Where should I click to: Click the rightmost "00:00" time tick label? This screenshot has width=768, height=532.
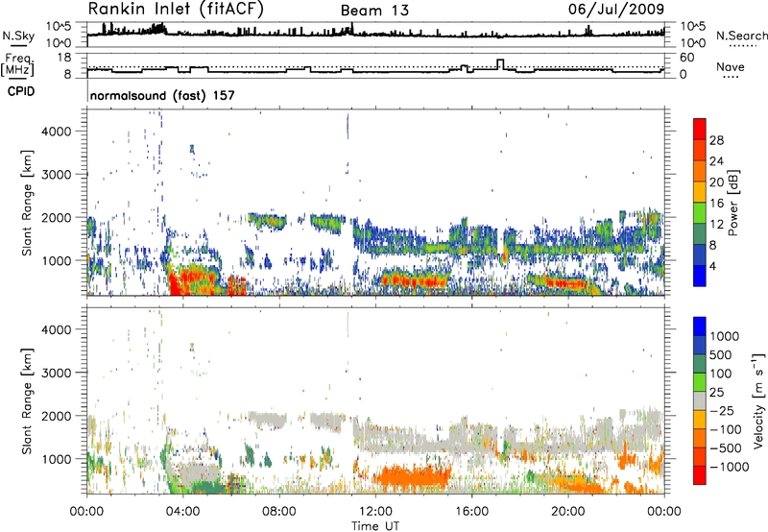click(664, 512)
